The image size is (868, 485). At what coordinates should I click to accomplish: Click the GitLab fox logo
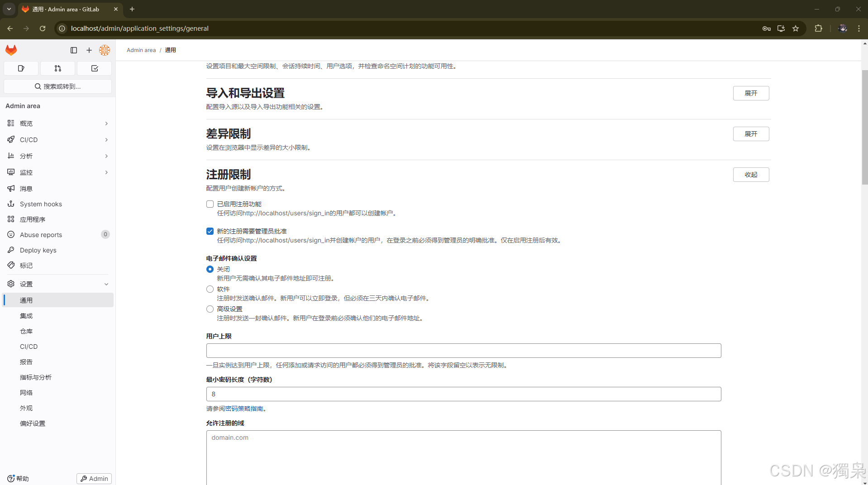[11, 50]
